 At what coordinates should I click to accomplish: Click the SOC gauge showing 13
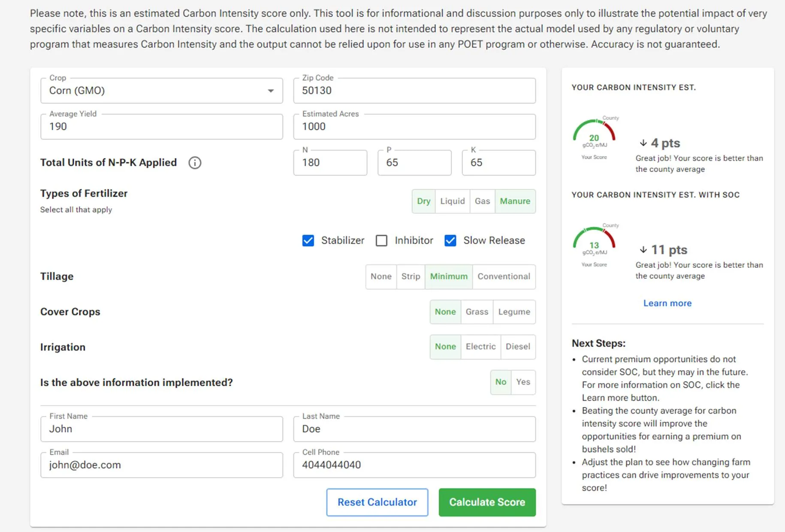coord(595,241)
